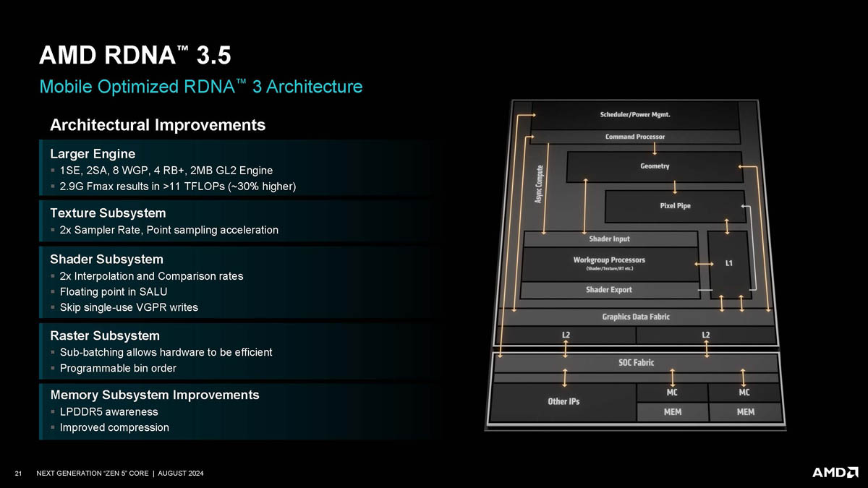
Task: Select the Async Compute vertical label
Action: (538, 184)
